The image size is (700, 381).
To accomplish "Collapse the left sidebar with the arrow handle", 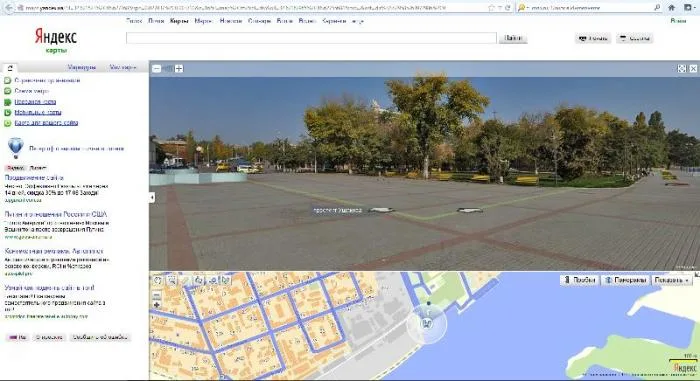I will pyautogui.click(x=152, y=197).
